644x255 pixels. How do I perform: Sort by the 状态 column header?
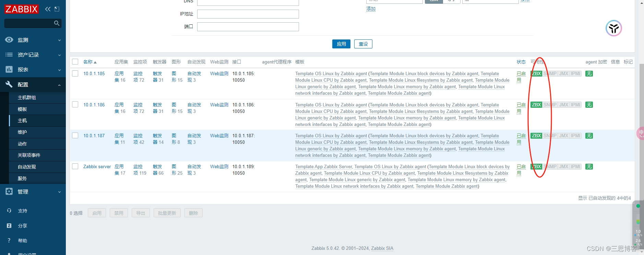[521, 62]
